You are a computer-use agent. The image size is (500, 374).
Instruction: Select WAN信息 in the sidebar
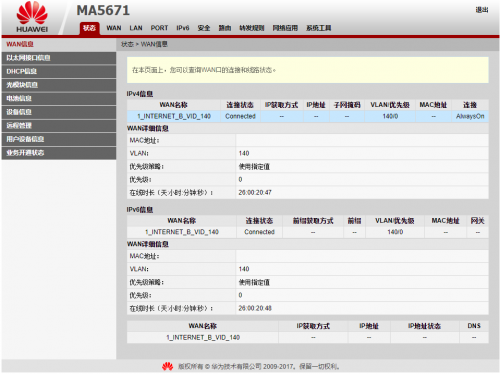(x=59, y=44)
